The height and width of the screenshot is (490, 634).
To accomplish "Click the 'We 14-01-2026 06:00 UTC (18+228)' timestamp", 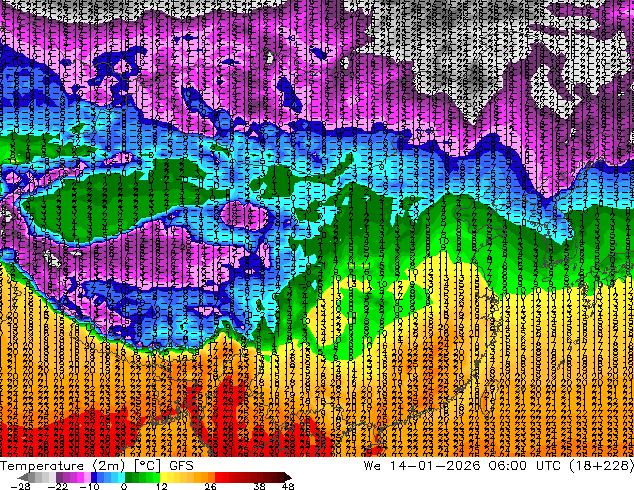I will 499,466.
